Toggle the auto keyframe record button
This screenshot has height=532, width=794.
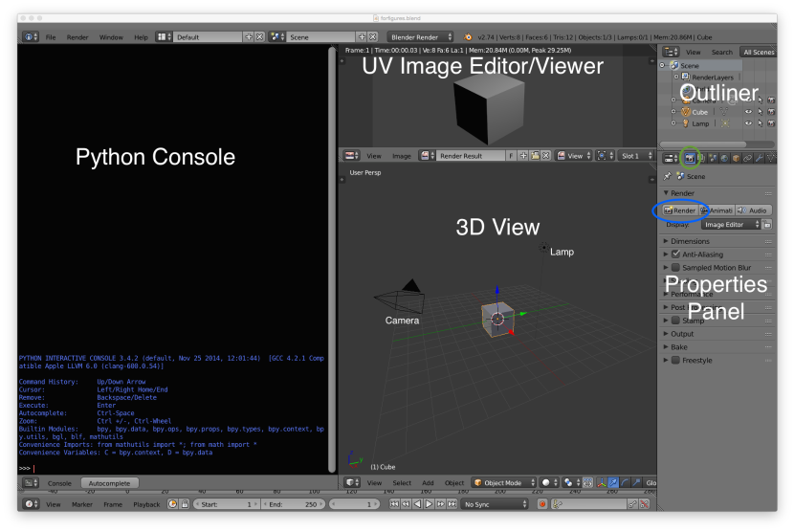pyautogui.click(x=542, y=504)
